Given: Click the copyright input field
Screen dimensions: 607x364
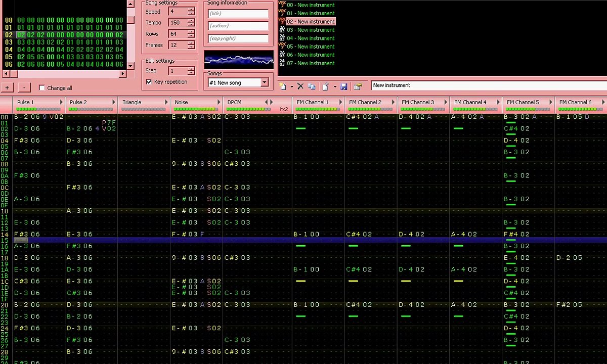Looking at the screenshot, I should (238, 38).
